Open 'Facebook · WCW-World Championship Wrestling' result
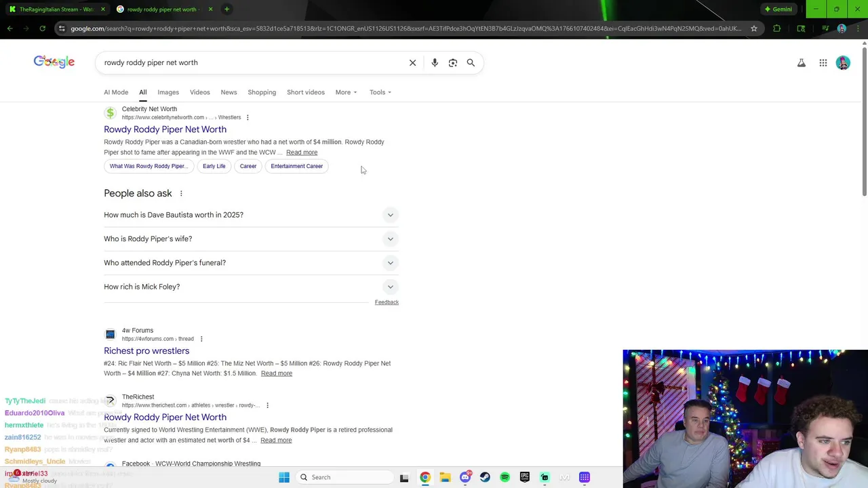The height and width of the screenshot is (488, 868). coord(191,464)
